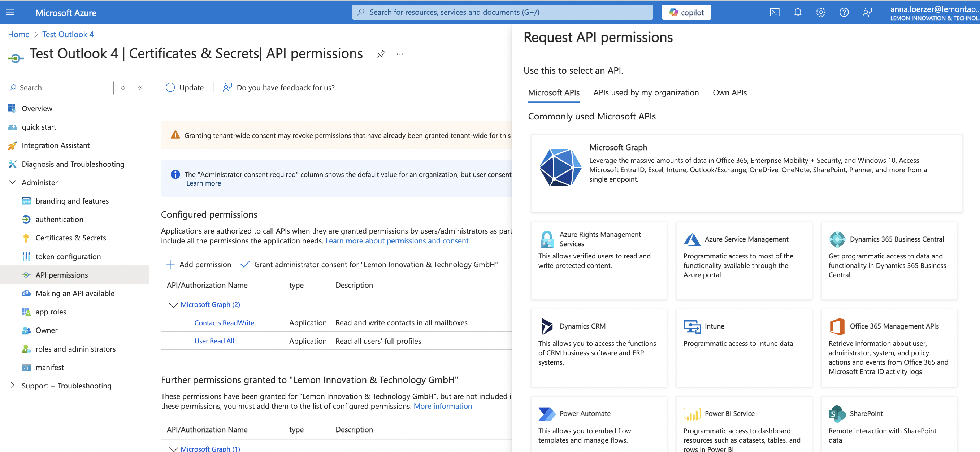This screenshot has height=452, width=980.
Task: Open the notifications bell
Action: [798, 12]
